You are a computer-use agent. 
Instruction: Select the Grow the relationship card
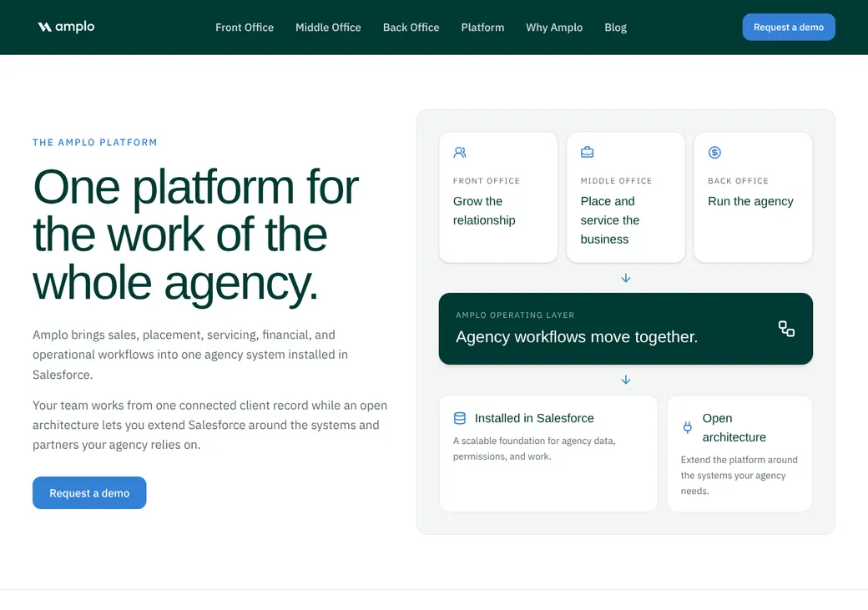click(498, 197)
